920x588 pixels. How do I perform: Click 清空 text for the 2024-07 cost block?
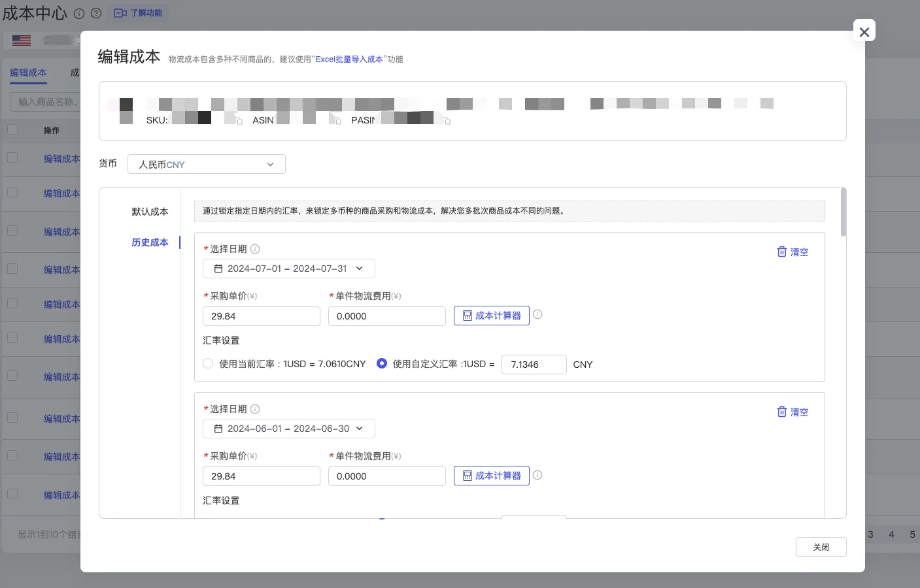click(x=800, y=252)
